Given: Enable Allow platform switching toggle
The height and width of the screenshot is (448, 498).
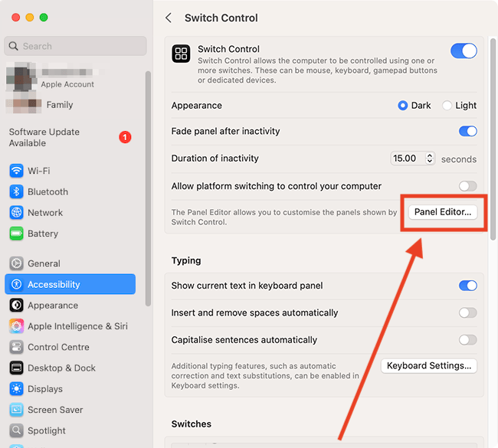Looking at the screenshot, I should [x=467, y=186].
